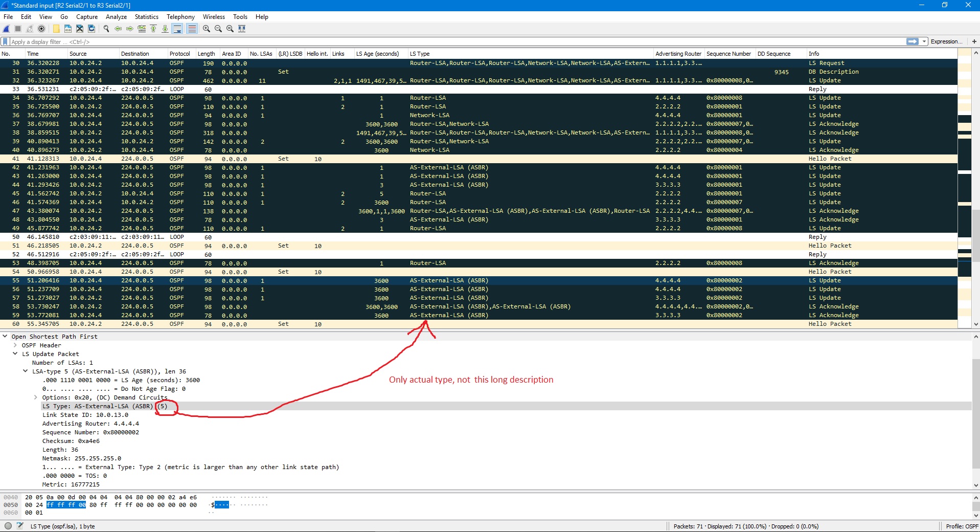This screenshot has width=980, height=532.
Task: Collapse the LS Update Packet node
Action: click(15, 354)
